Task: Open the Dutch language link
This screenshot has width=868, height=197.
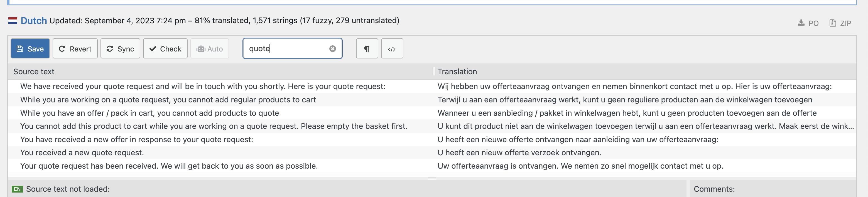Action: pyautogui.click(x=34, y=21)
